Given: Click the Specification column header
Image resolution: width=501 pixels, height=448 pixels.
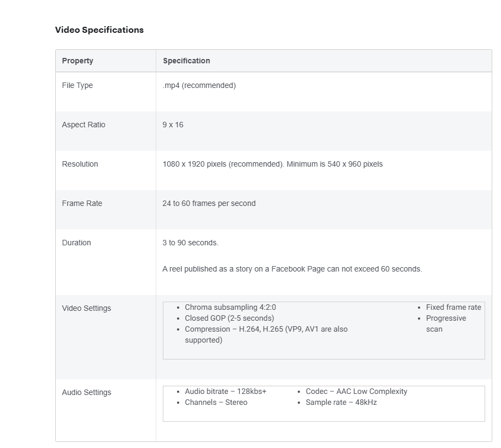Looking at the screenshot, I should coord(186,61).
